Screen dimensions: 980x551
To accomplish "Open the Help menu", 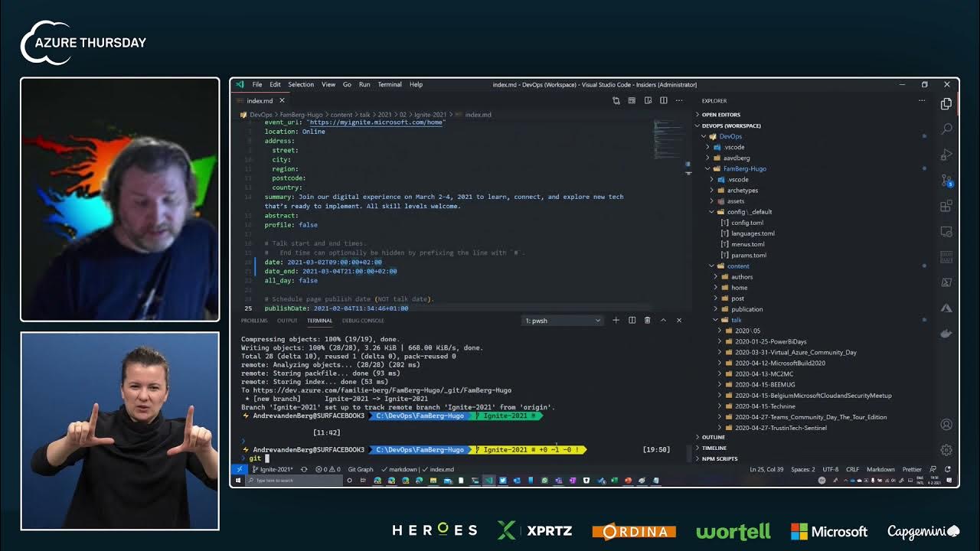I will click(x=416, y=84).
